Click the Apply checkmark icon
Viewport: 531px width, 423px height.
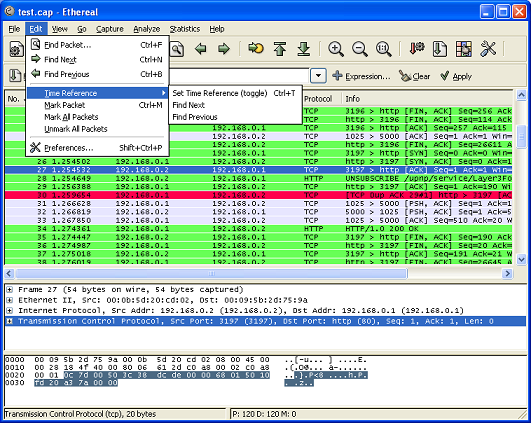coord(445,76)
